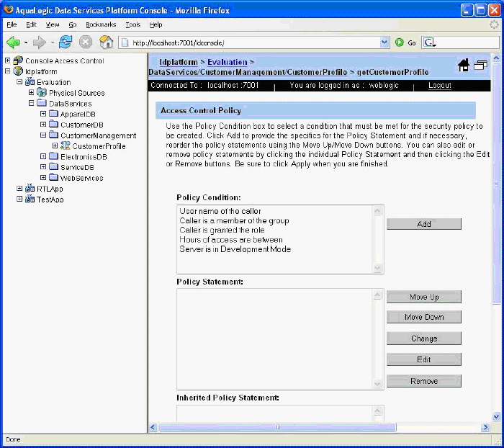Image resolution: width=504 pixels, height=448 pixels.
Task: Click the Physical Sources icon
Action: pos(42,93)
